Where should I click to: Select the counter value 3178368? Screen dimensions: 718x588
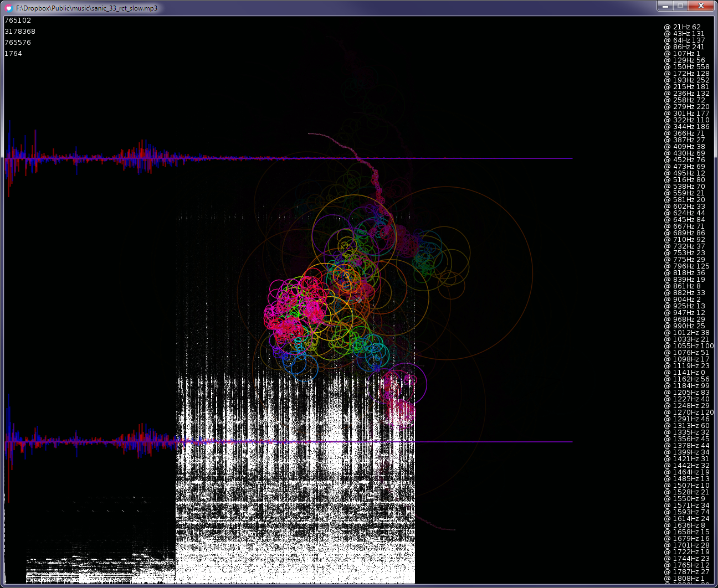click(x=20, y=32)
